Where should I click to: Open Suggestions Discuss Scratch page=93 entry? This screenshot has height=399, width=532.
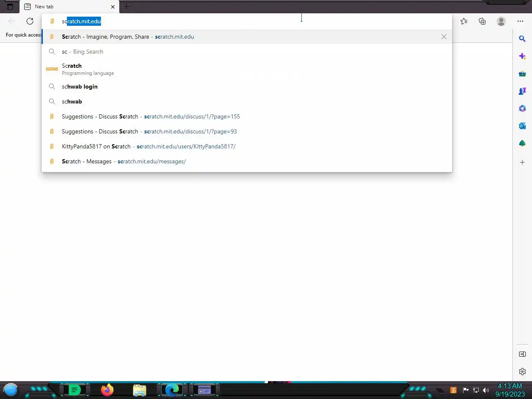click(247, 131)
